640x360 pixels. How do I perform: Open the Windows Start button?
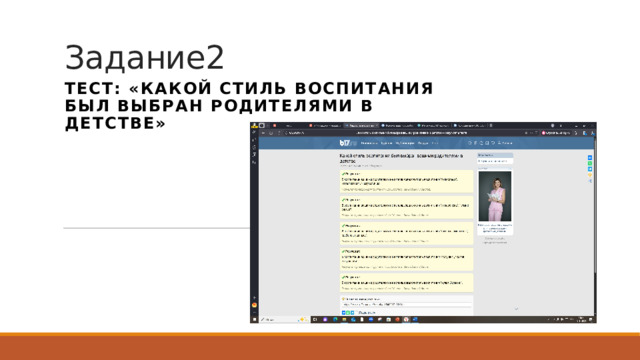click(x=254, y=320)
